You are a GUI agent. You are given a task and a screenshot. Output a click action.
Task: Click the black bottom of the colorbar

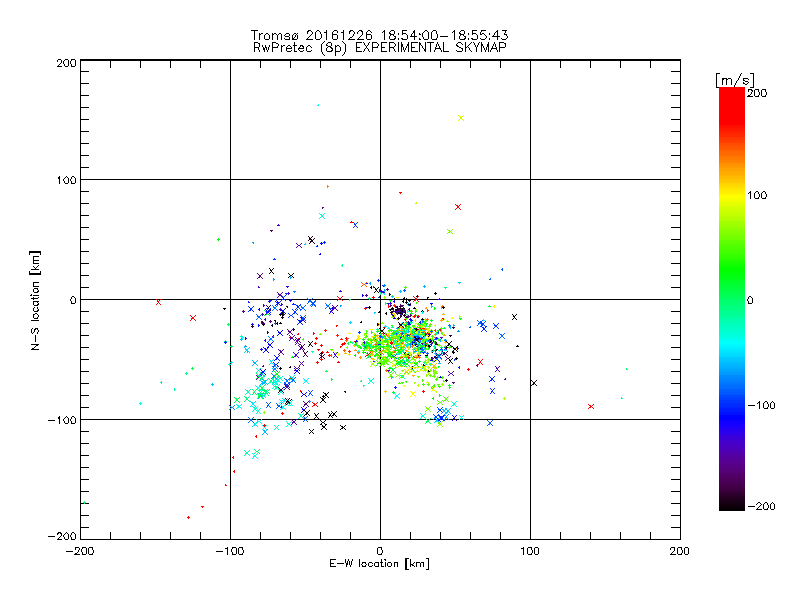tap(732, 505)
